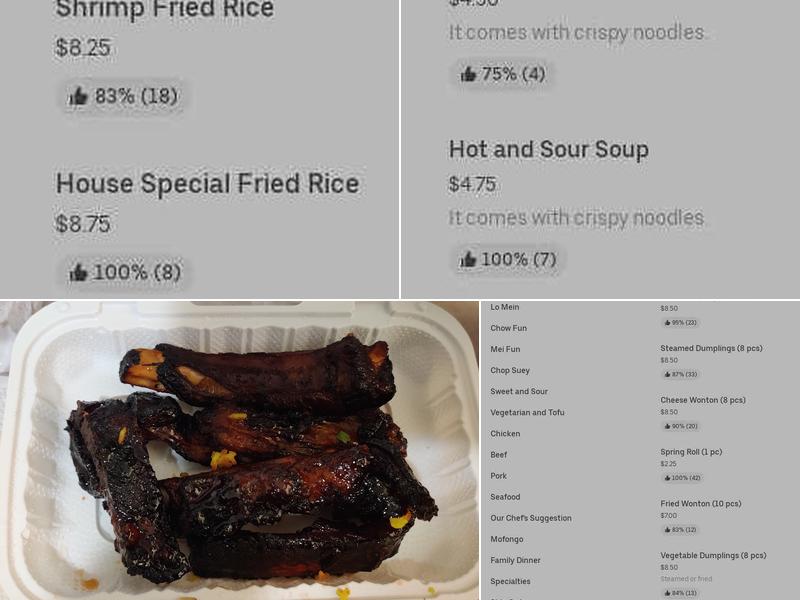Go to the Chow Fun category

[x=508, y=328]
